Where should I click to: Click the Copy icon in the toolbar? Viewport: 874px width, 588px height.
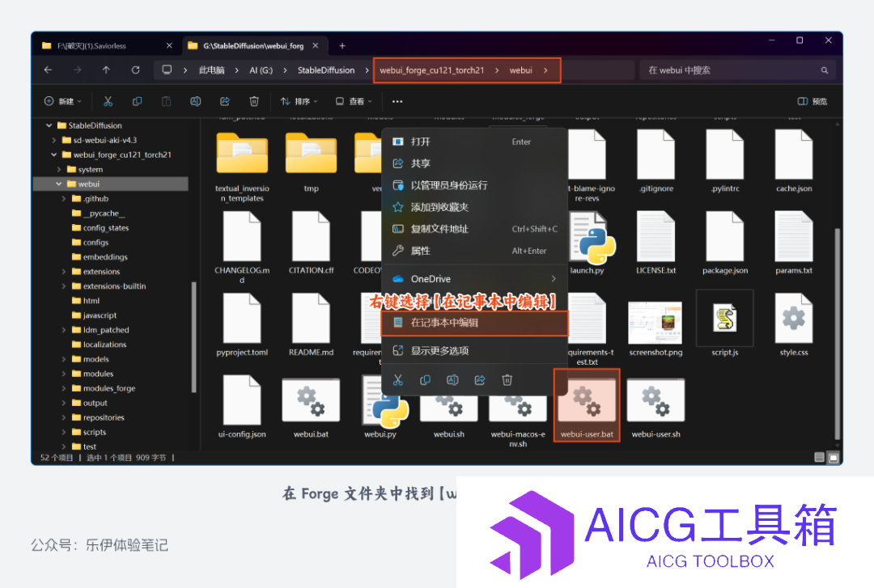tap(137, 101)
